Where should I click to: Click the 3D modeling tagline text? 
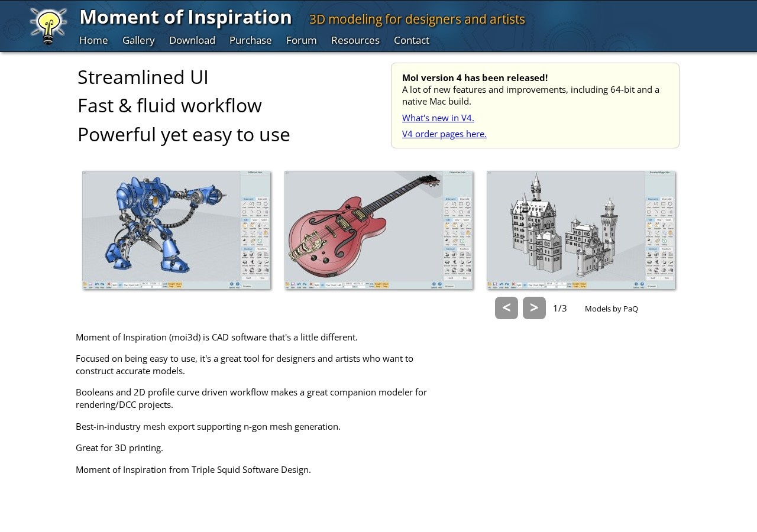(x=417, y=19)
